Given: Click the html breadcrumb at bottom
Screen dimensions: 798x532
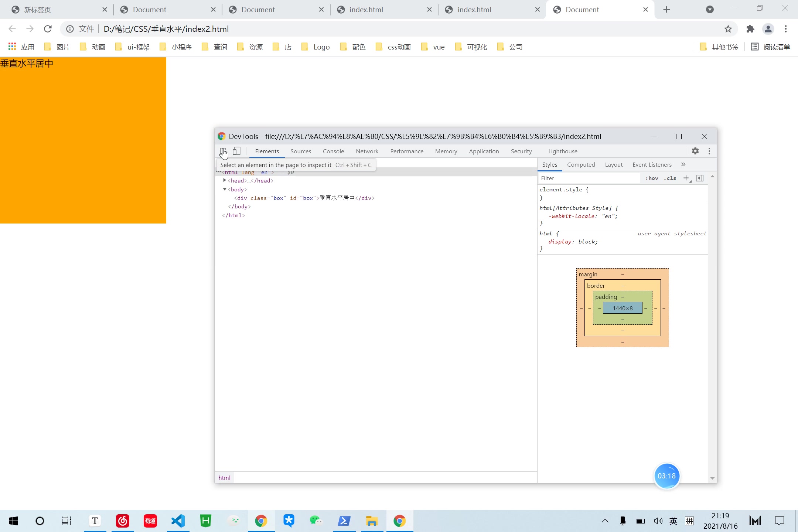Looking at the screenshot, I should pyautogui.click(x=224, y=478).
